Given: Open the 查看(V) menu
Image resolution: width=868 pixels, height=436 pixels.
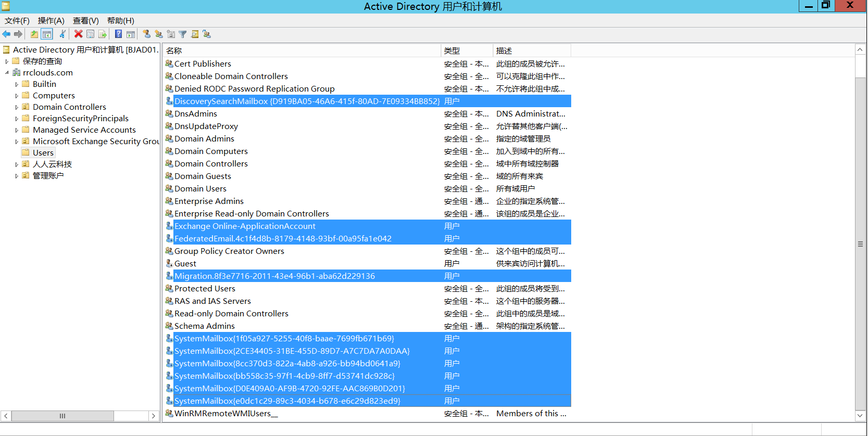Looking at the screenshot, I should coord(86,20).
